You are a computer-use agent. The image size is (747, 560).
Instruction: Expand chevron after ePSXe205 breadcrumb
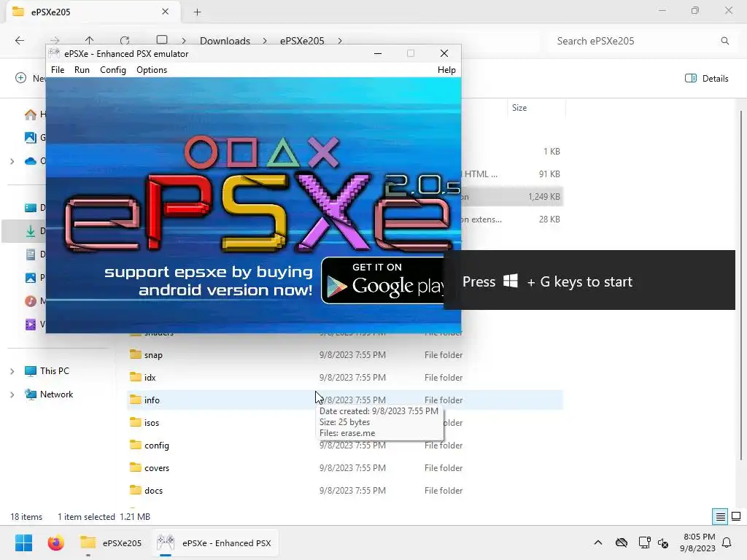(340, 41)
